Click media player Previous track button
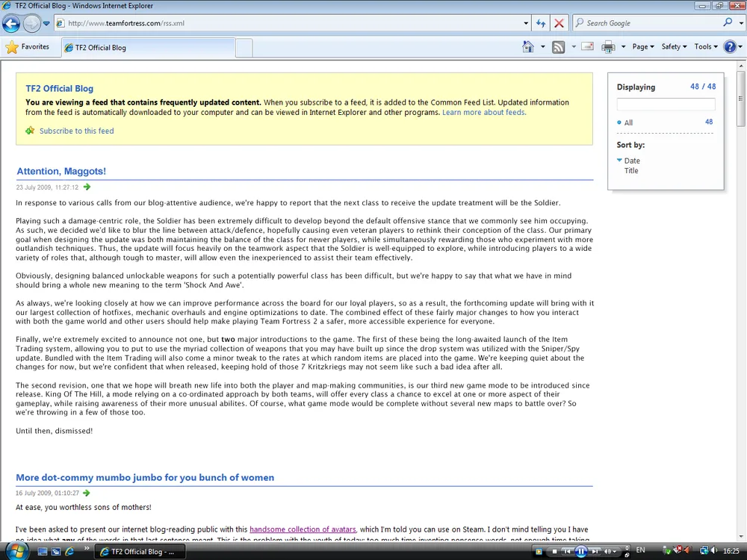The height and width of the screenshot is (560, 747). pos(567,552)
